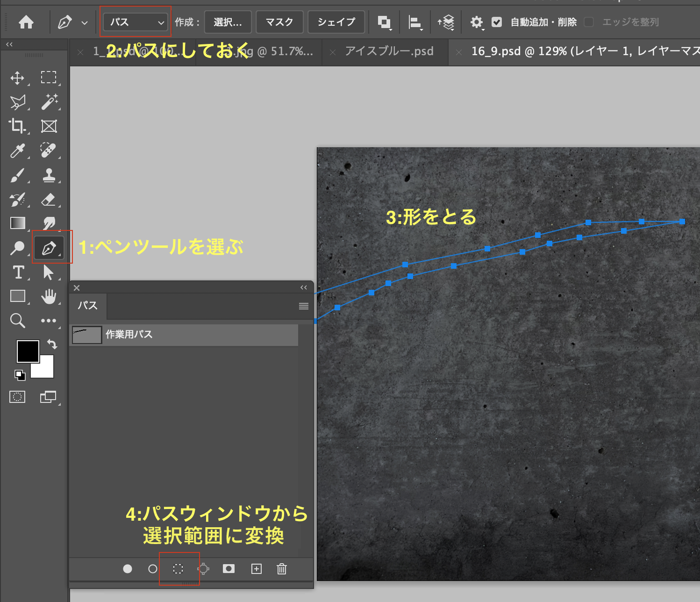Click the Zoom tool magnifier
This screenshot has height=602, width=700.
pos(17,321)
